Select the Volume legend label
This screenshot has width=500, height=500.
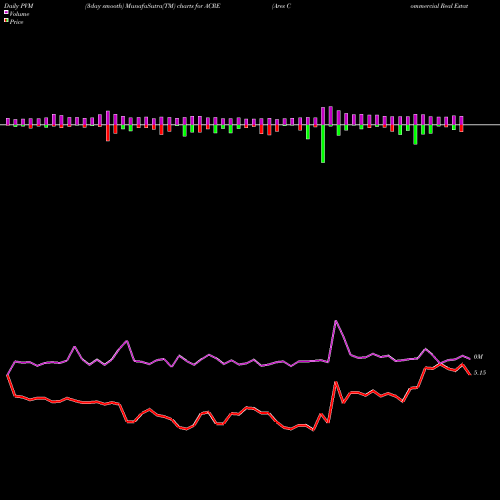coord(19,14)
